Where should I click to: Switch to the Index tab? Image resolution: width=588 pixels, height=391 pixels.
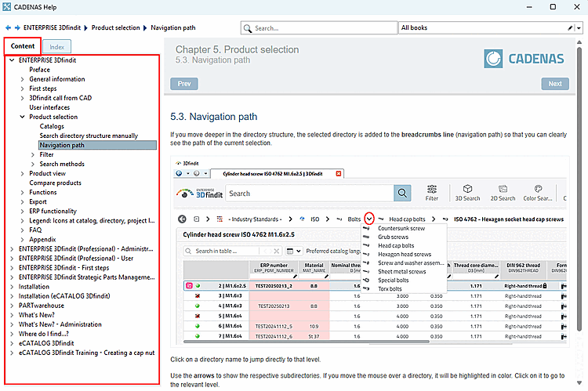pyautogui.click(x=56, y=47)
